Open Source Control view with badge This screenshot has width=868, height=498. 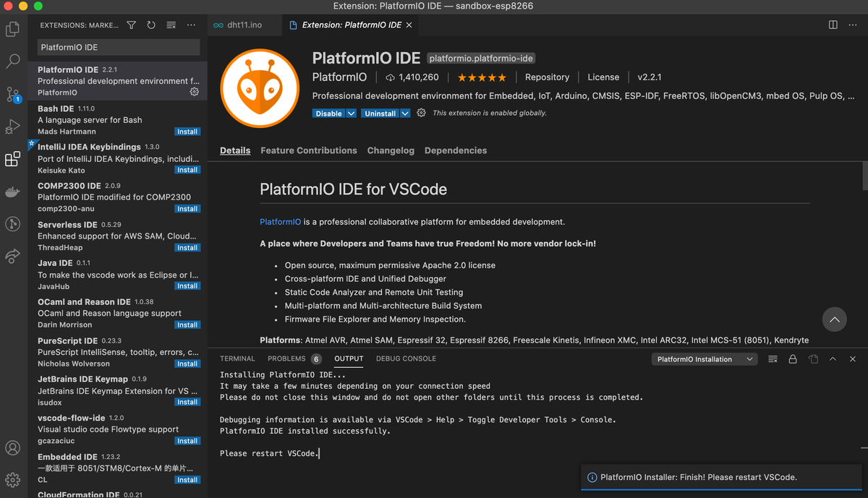(x=13, y=95)
